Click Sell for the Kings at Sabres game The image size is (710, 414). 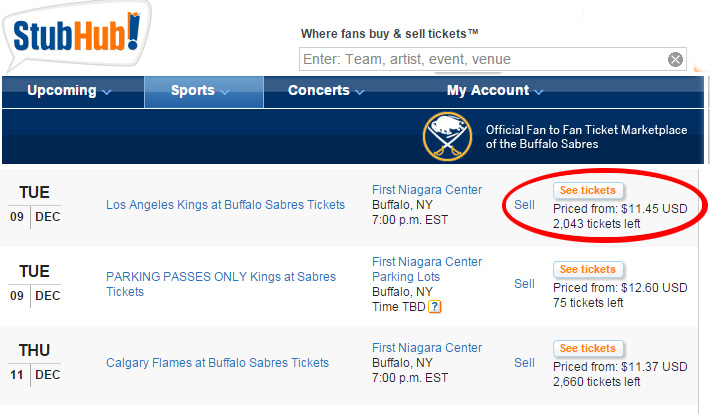point(524,205)
